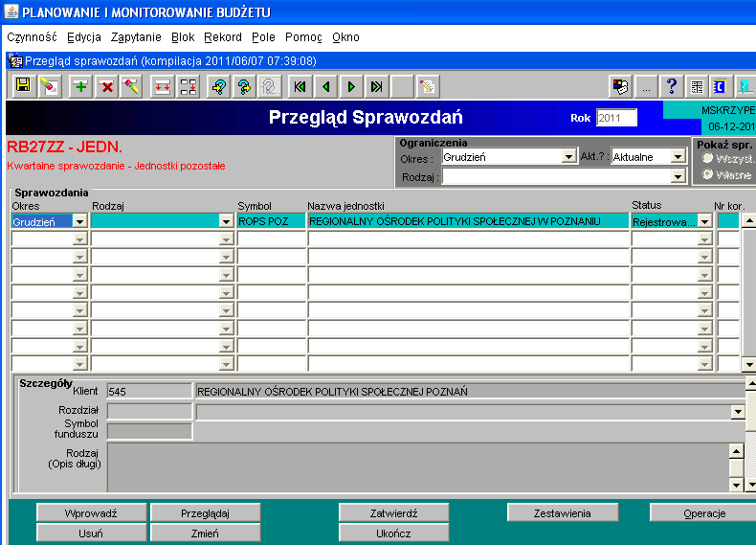Click the Symbol cell ROPS POZ
Screen dimensions: 756x545
point(271,221)
